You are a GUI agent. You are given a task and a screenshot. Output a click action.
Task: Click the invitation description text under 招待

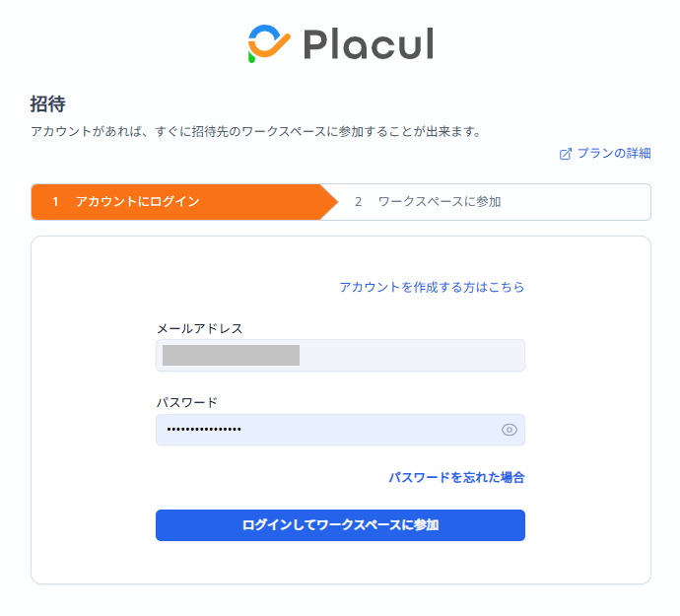[255, 131]
